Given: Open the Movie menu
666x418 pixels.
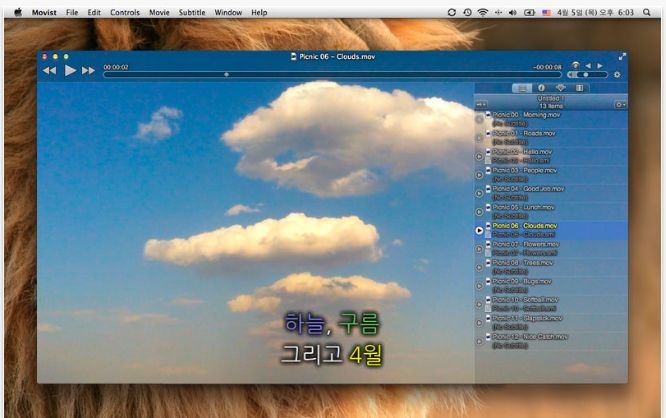Looking at the screenshot, I should pos(159,12).
